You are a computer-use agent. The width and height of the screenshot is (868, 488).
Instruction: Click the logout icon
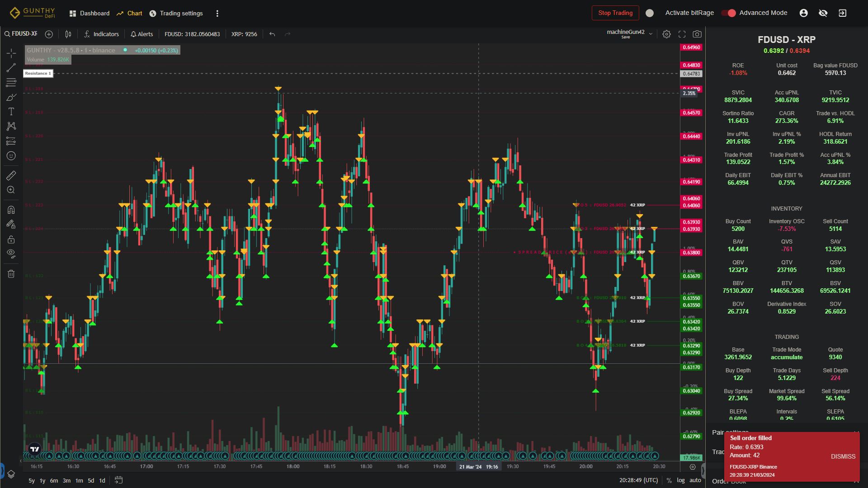[842, 13]
